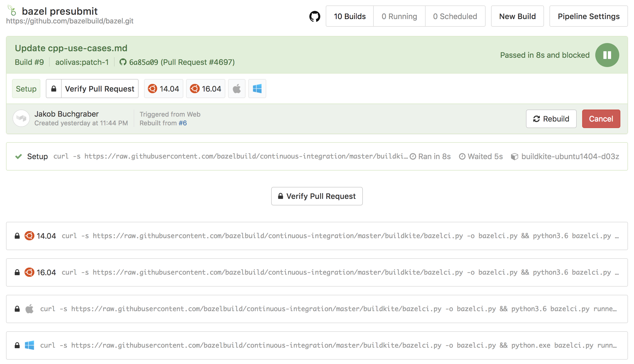The image size is (634, 364).
Task: Cancel the build
Action: pyautogui.click(x=601, y=119)
